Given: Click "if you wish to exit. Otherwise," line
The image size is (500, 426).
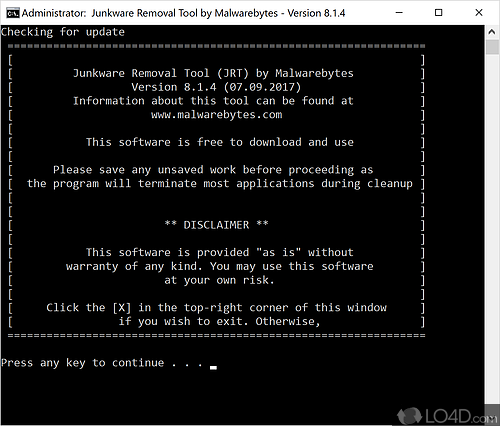Looking at the screenshot, I should [219, 321].
